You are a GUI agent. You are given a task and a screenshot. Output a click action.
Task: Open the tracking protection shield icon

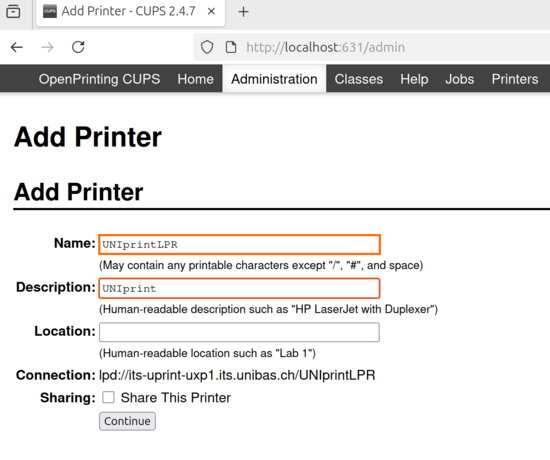207,47
